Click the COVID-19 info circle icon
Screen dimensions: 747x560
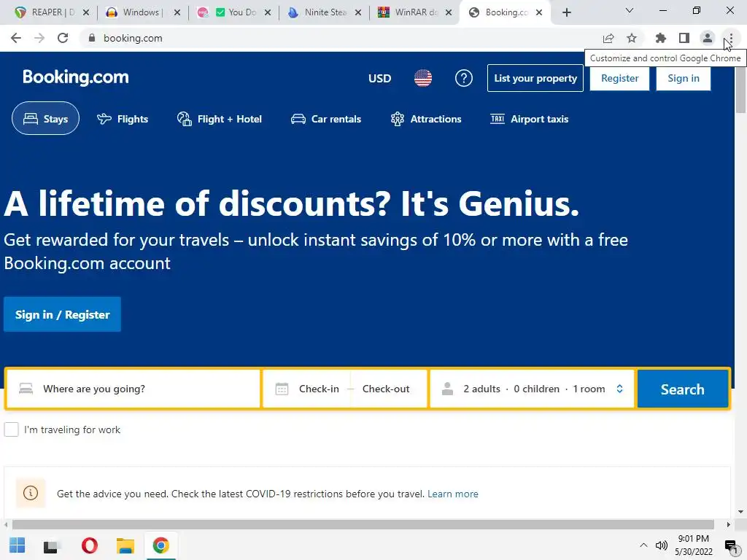[31, 493]
